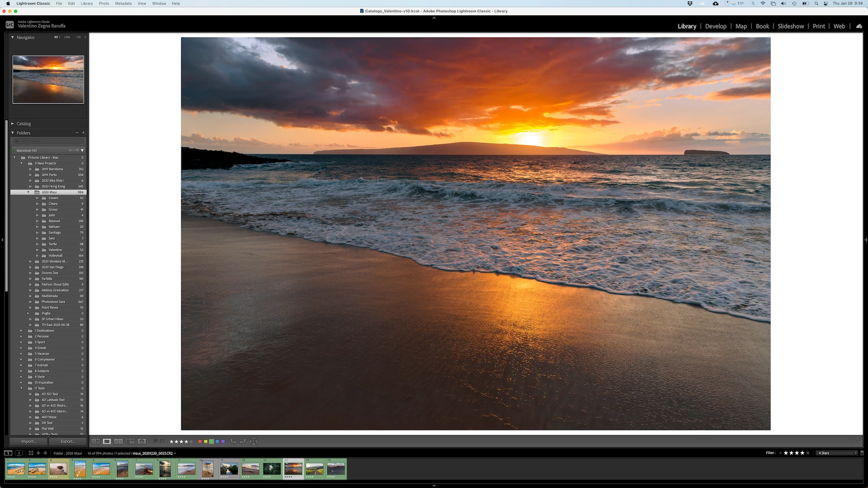Viewport: 868px width, 488px height.
Task: Click the Export button
Action: point(68,441)
